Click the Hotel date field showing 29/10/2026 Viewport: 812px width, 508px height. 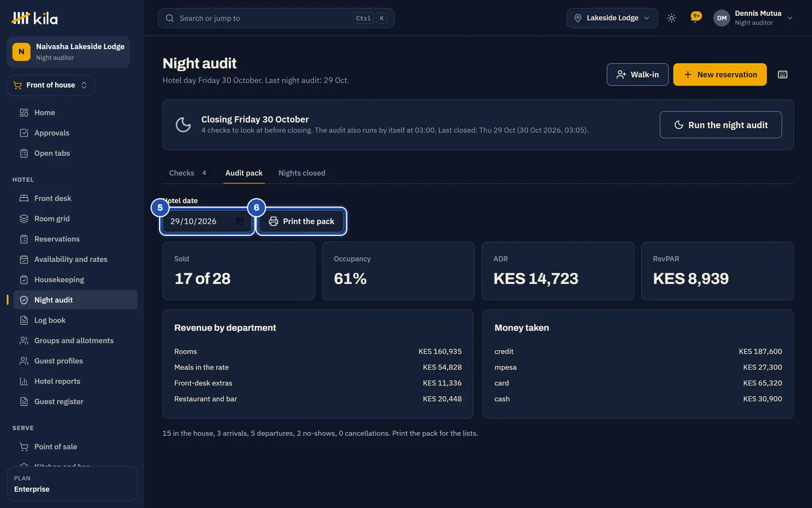coord(207,221)
